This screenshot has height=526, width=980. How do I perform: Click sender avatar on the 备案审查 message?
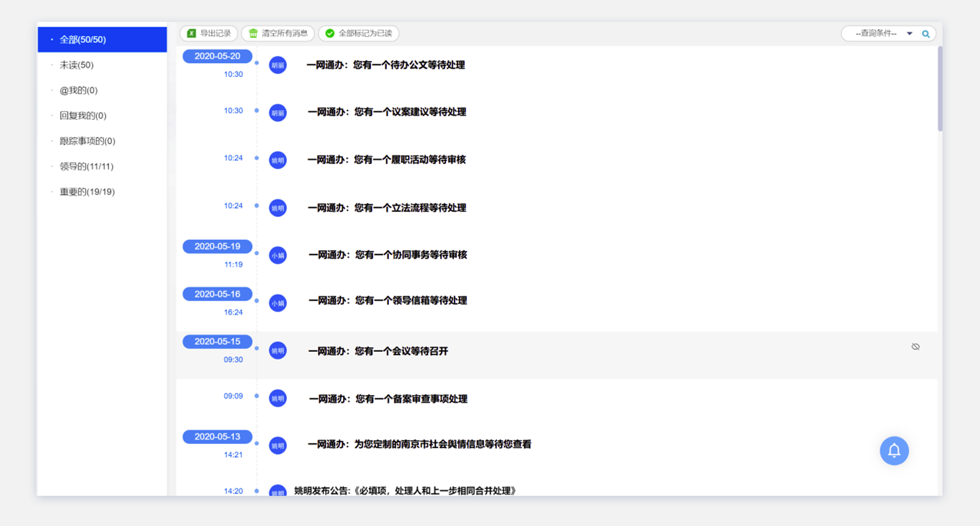pyautogui.click(x=278, y=399)
